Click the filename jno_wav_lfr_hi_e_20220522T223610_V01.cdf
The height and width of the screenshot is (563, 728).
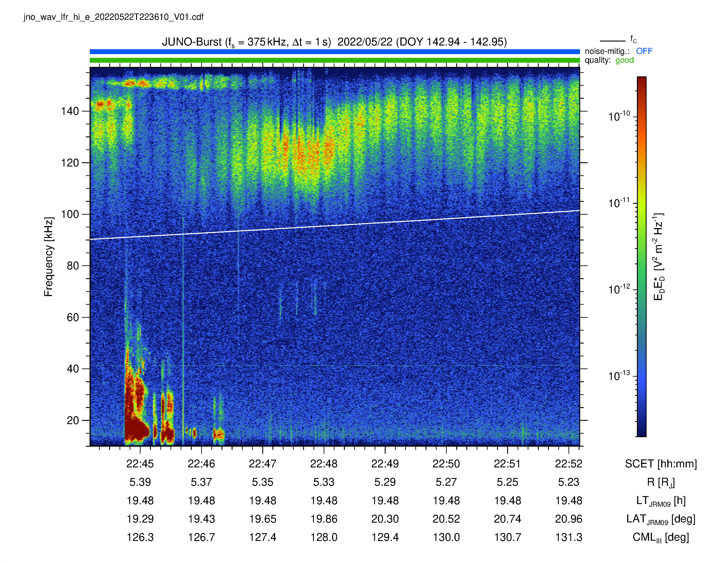(113, 17)
